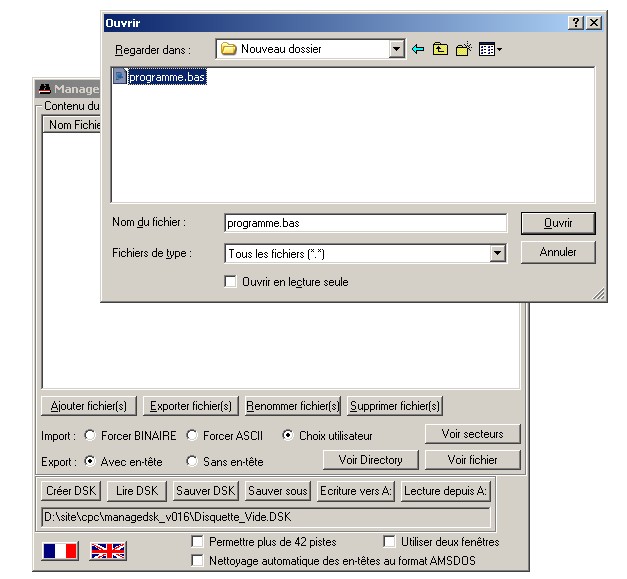Click the dialog help question mark
The image size is (627, 579).
576,22
